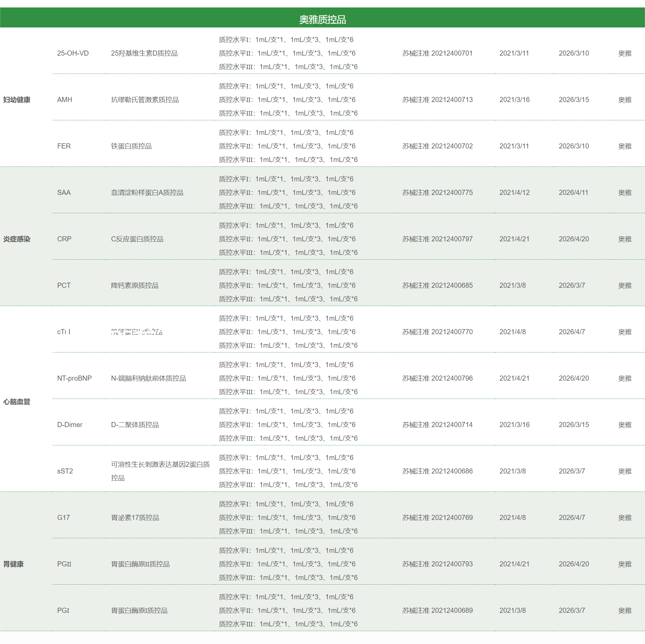The height and width of the screenshot is (644, 645).
Task: Select the NT-proBNP product code
Action: pos(74,378)
